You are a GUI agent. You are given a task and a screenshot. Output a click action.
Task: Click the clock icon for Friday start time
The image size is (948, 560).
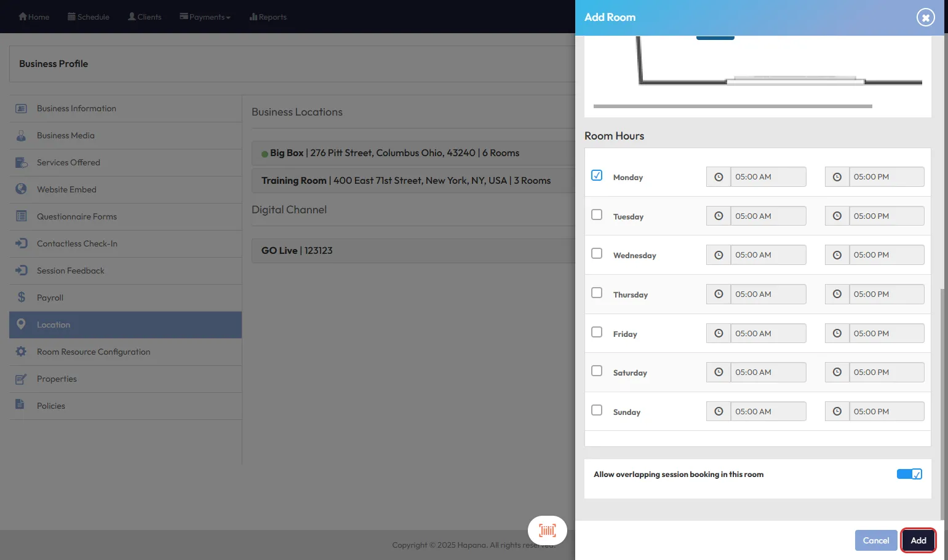pyautogui.click(x=719, y=334)
